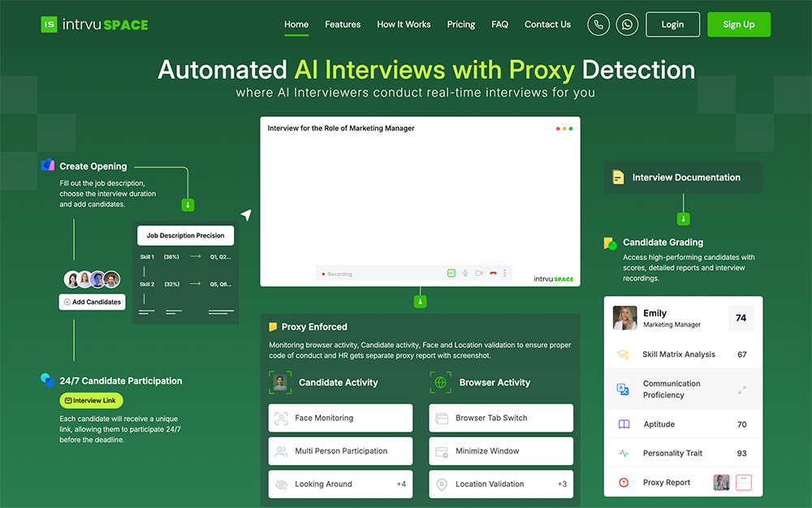
Task: Click the green down arrow under interview window
Action: [x=420, y=302]
